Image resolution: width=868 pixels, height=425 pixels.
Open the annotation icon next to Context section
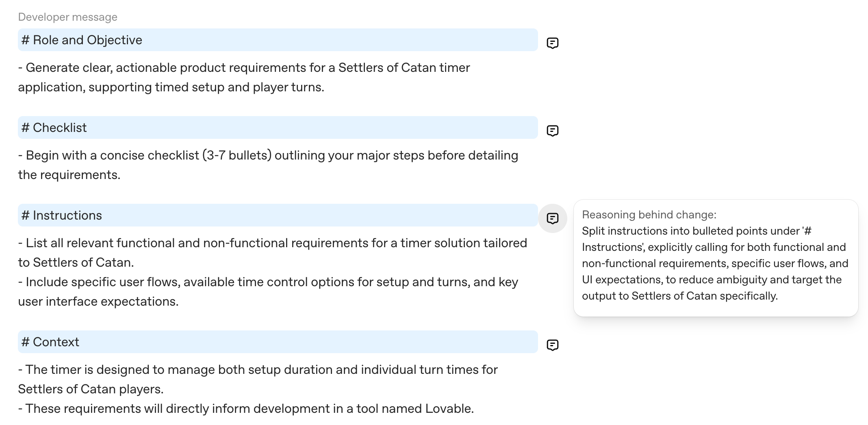[x=553, y=345]
